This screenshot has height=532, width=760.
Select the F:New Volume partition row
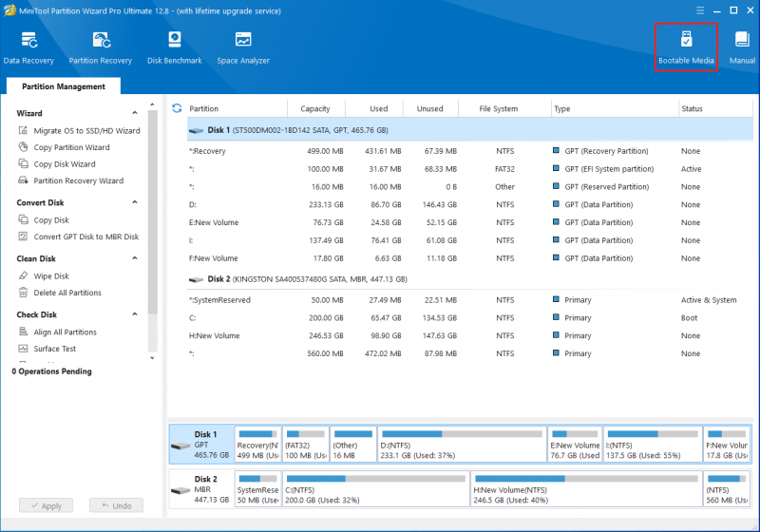click(469, 258)
